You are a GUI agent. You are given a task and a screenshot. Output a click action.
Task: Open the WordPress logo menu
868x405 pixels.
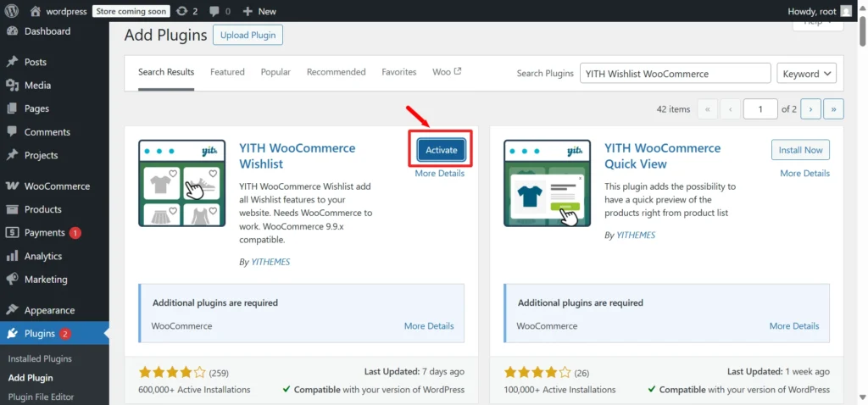coord(12,11)
